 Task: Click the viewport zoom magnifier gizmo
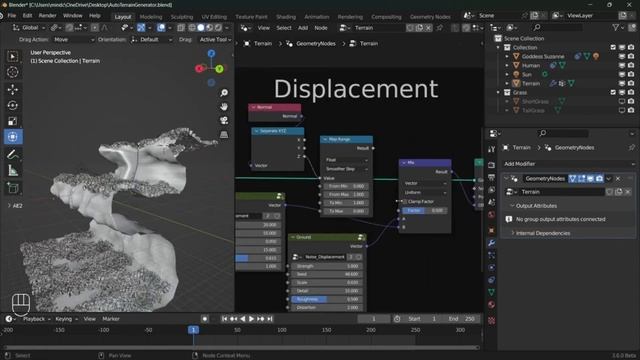224,93
